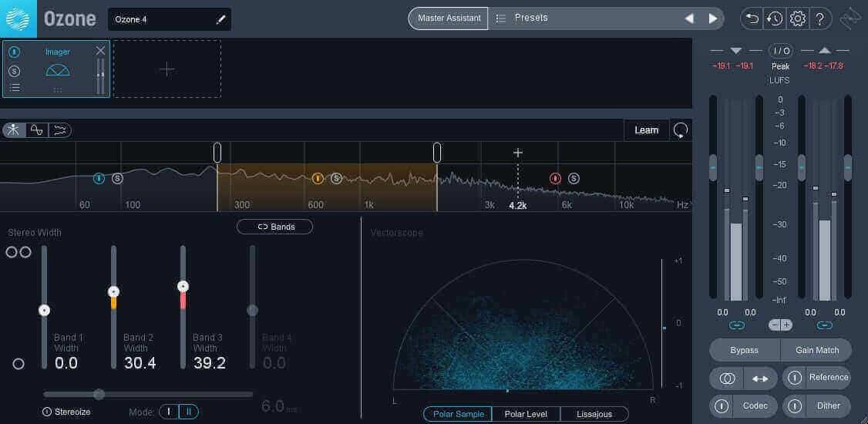Click the Ozone 4 preset name field
868x424 pixels.
170,19
